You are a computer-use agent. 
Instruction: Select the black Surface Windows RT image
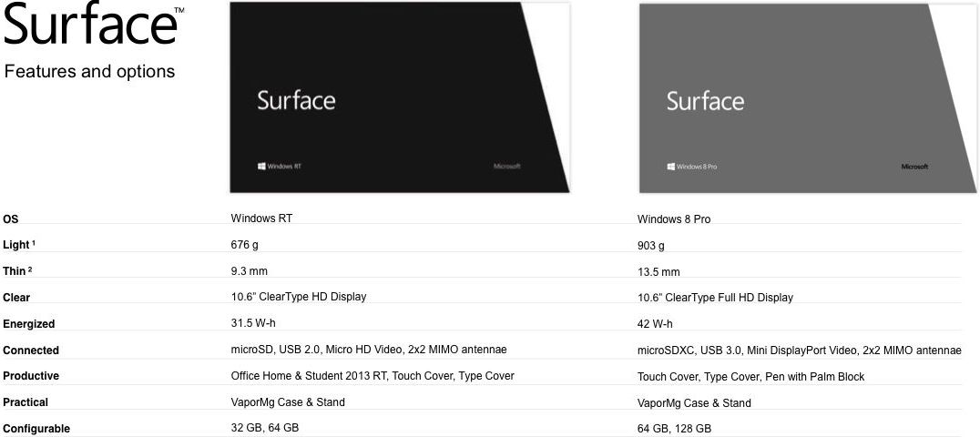399,97
